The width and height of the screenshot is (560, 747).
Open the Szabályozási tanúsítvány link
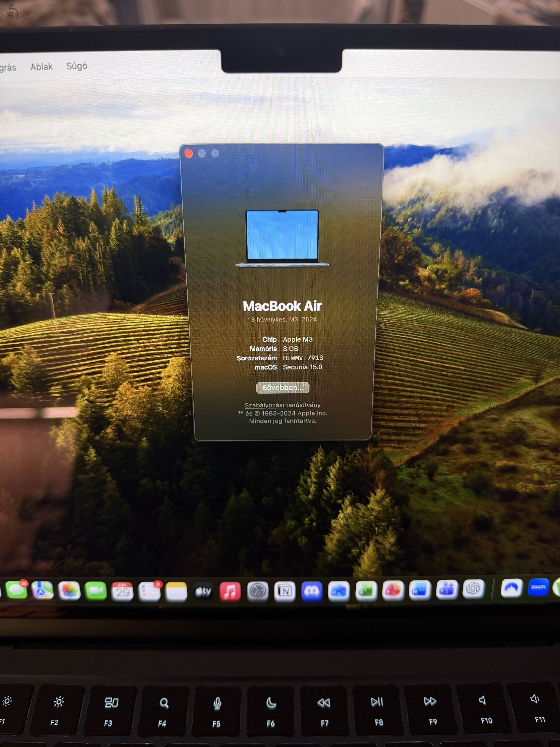click(x=282, y=405)
